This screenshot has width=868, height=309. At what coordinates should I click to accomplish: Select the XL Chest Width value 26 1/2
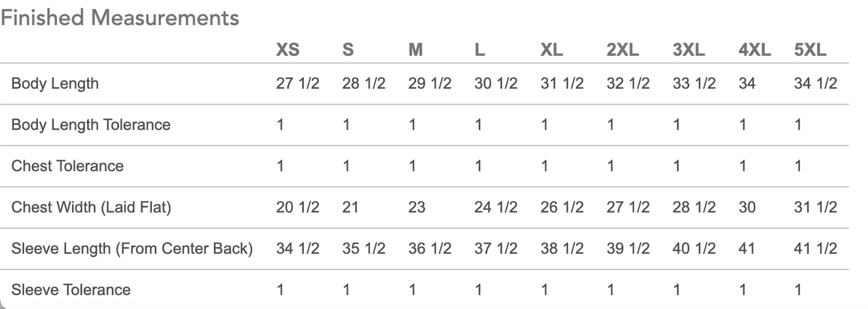[x=562, y=208]
